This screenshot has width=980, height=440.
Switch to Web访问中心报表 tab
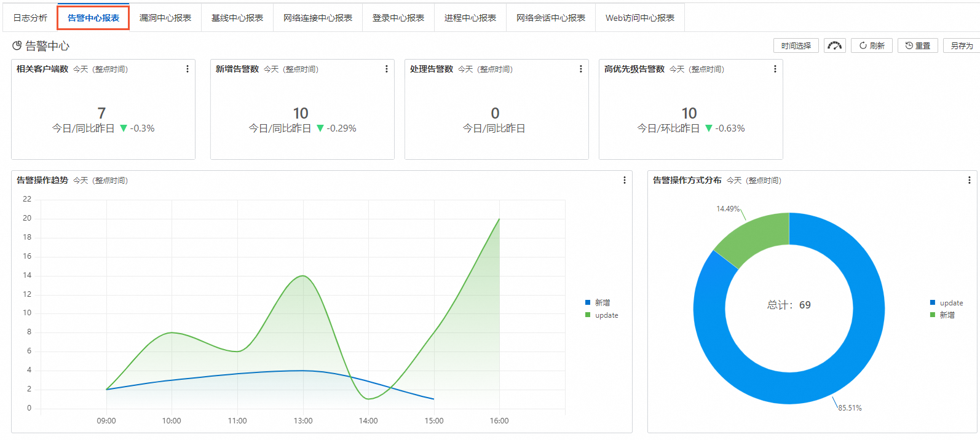tap(640, 18)
